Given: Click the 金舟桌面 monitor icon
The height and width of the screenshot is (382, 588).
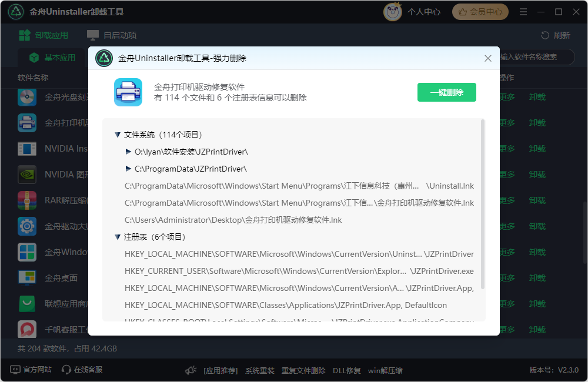Looking at the screenshot, I should (27, 278).
